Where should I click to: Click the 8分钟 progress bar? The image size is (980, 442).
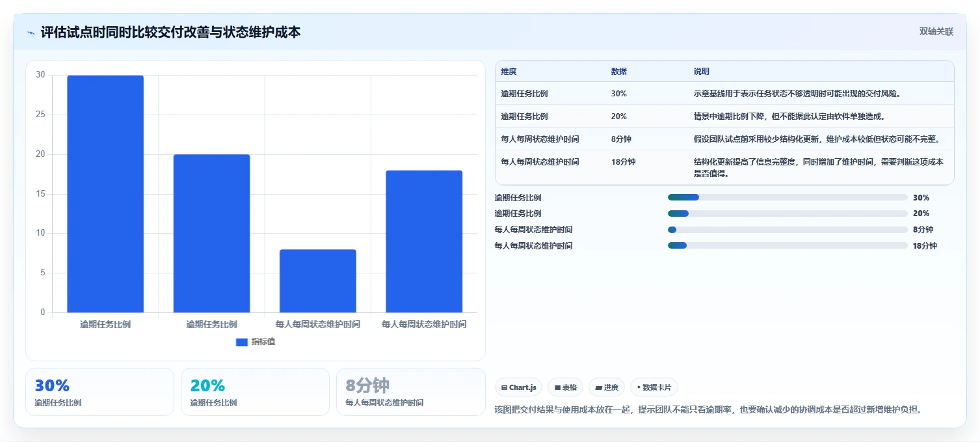(x=788, y=230)
